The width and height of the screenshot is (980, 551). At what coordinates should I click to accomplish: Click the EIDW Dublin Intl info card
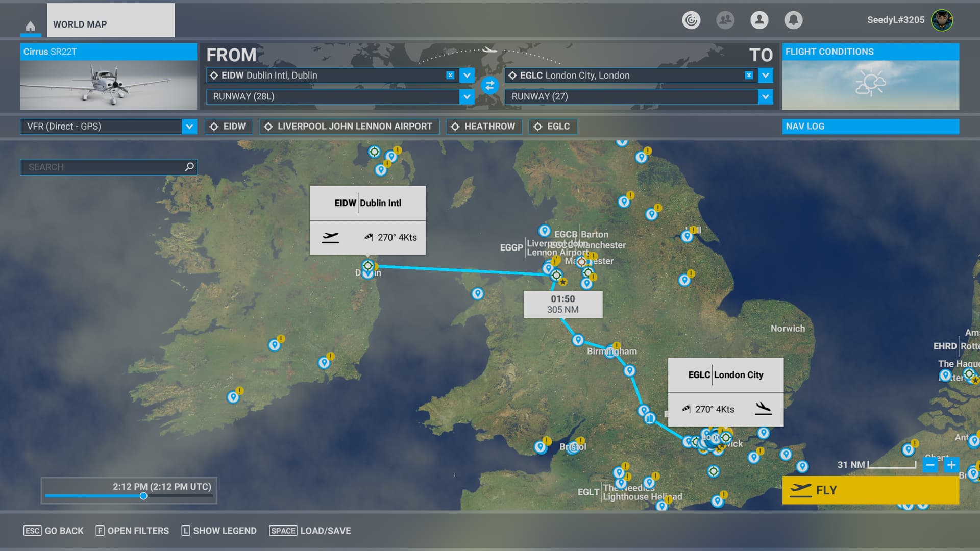(368, 220)
